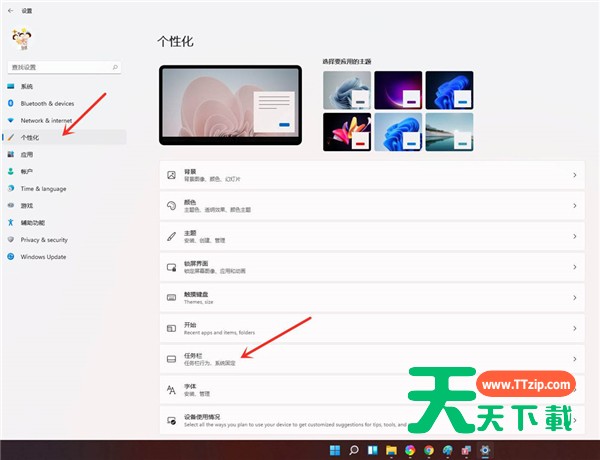Click the current theme desktop preview
Screen dimensions: 600x460
click(230, 105)
